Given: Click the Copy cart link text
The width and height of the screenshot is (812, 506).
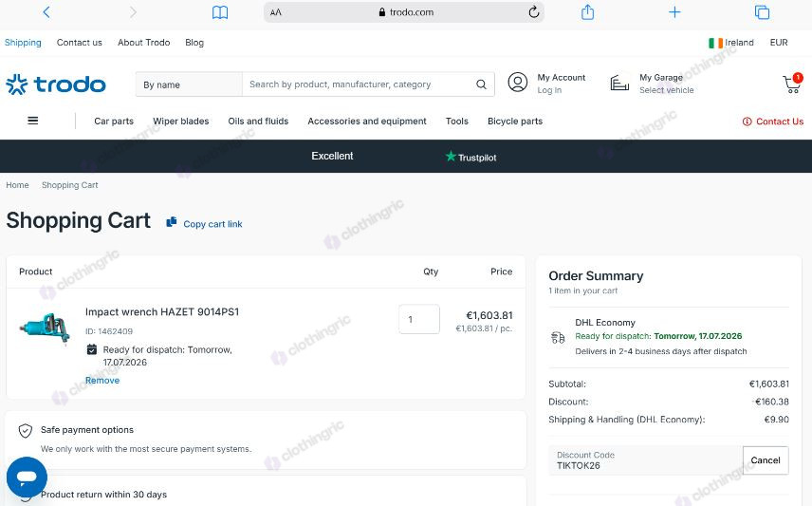Looking at the screenshot, I should (212, 224).
